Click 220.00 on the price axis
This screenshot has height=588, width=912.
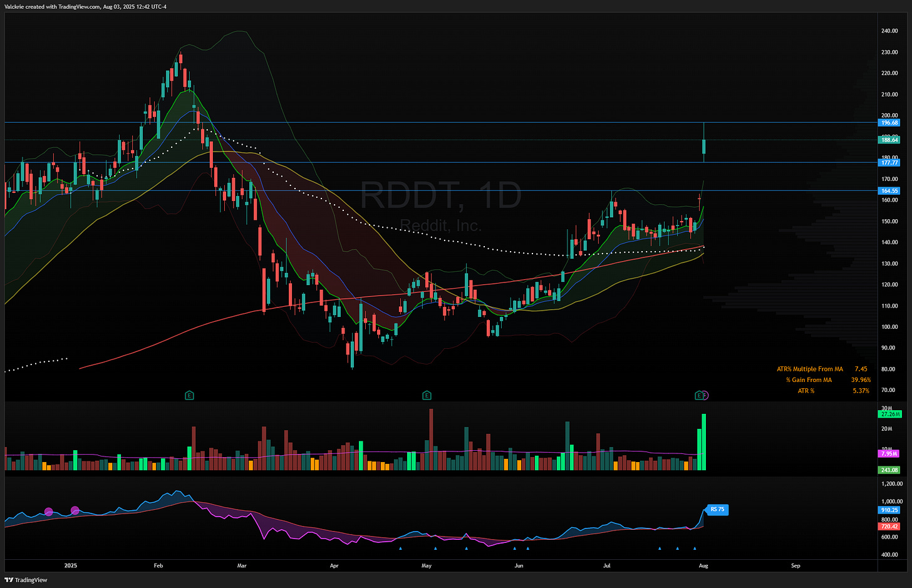[x=889, y=73]
